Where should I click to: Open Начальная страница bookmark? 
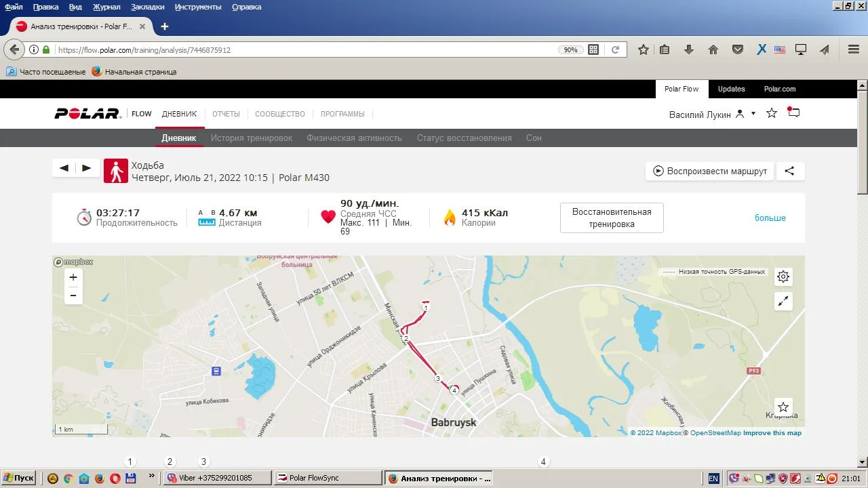pyautogui.click(x=134, y=71)
